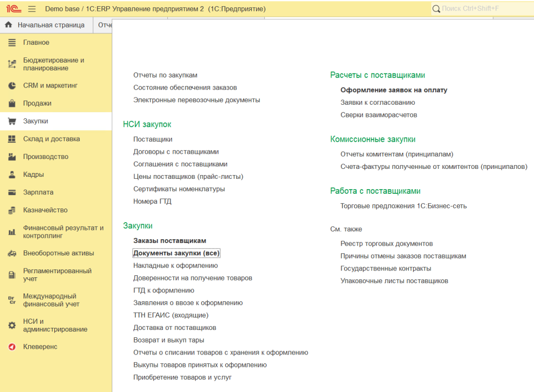534x392 pixels.
Task: Click the Финансовый результат bar chart icon
Action: point(12,232)
